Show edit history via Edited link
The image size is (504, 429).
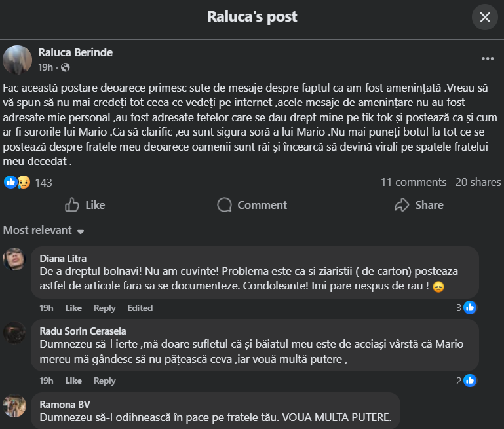click(140, 308)
